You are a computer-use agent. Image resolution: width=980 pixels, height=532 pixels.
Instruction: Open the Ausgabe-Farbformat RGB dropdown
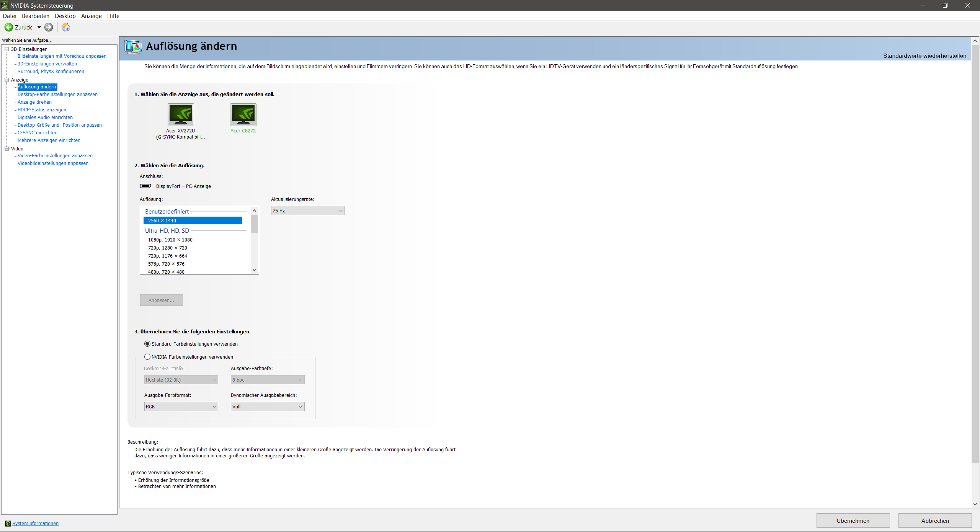(181, 406)
